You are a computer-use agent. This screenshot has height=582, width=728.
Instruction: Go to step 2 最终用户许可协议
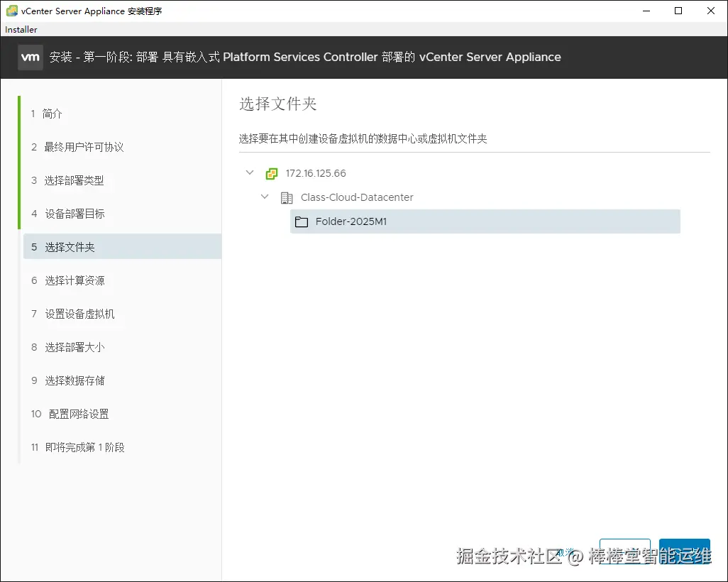[x=77, y=147]
